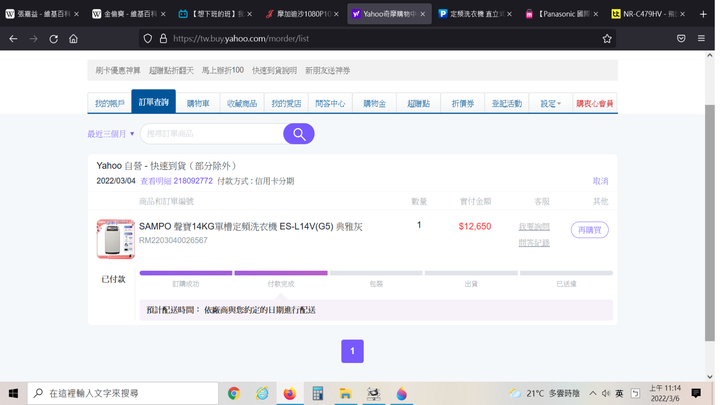Open the 超贈點 tab

click(418, 104)
